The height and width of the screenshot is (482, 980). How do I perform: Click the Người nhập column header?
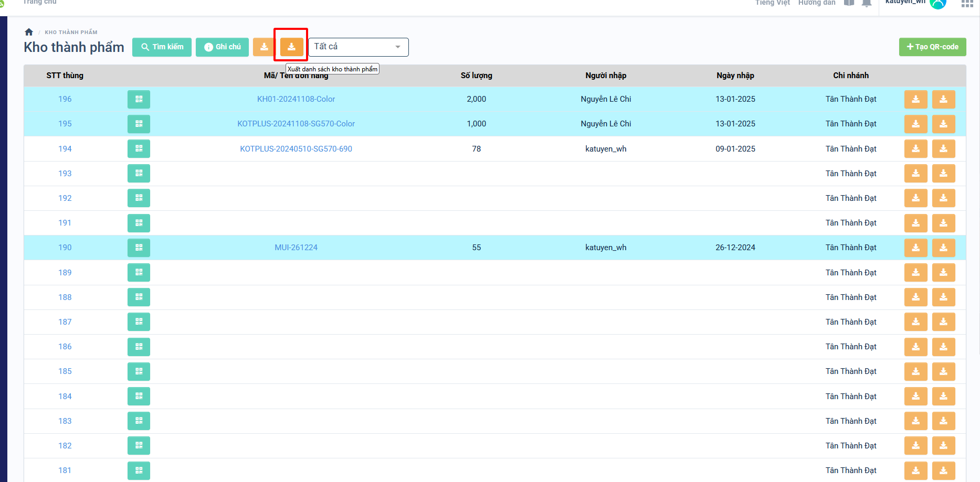click(x=606, y=76)
